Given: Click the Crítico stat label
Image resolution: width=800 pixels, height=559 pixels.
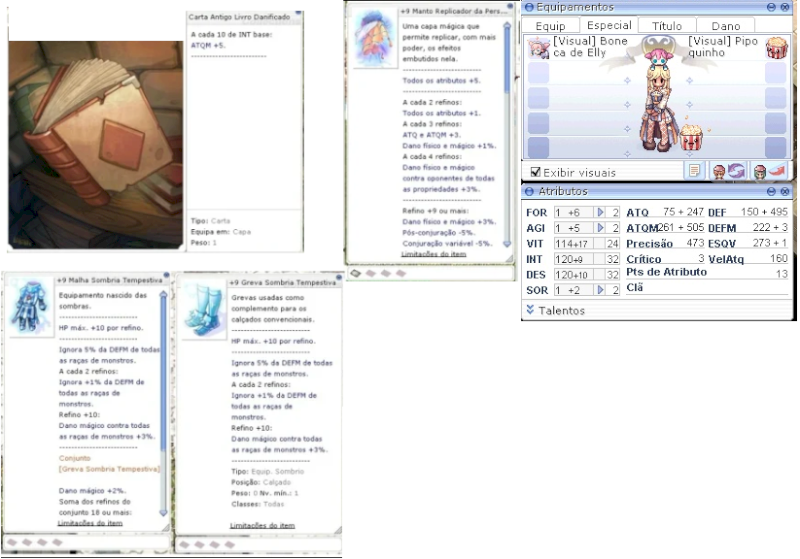Looking at the screenshot, I should coord(643,259).
